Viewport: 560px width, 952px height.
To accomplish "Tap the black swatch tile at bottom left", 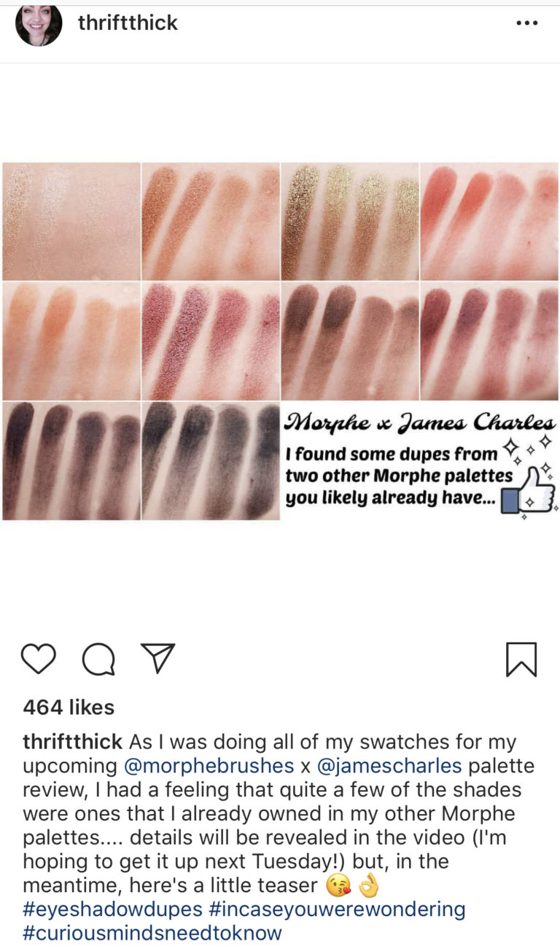I will [x=71, y=460].
